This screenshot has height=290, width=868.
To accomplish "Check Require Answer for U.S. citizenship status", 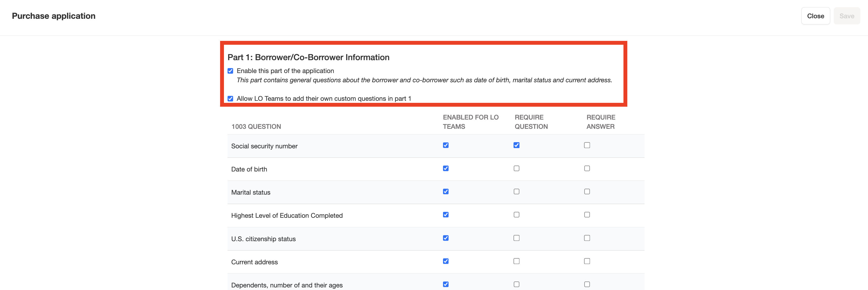I will pyautogui.click(x=587, y=238).
